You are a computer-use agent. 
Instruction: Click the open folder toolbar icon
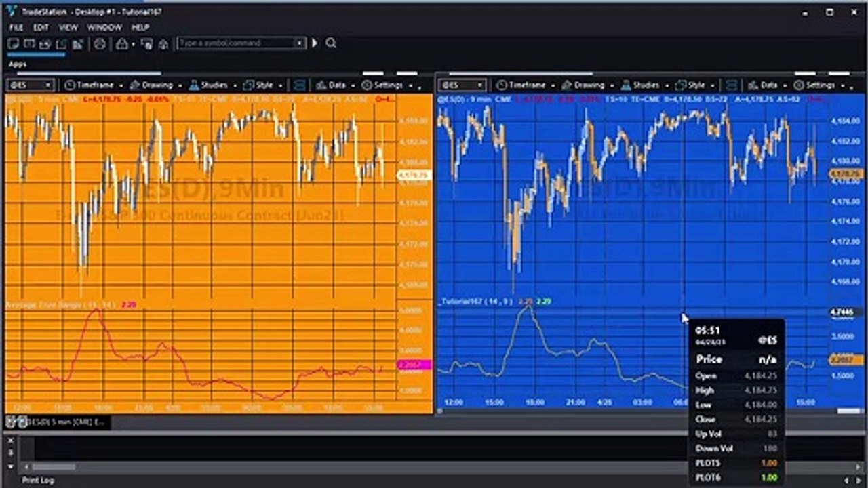(45, 44)
